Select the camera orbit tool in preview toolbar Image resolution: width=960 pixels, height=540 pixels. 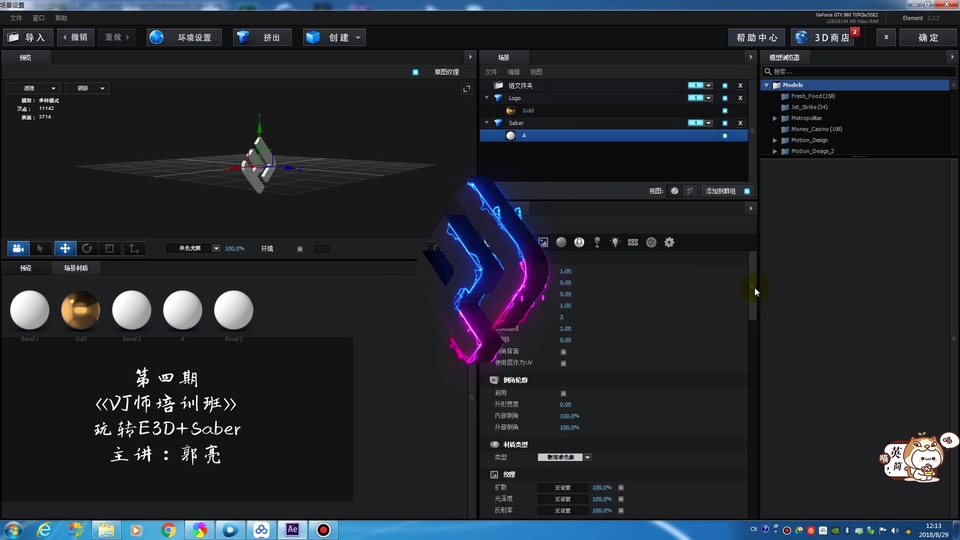click(x=18, y=248)
